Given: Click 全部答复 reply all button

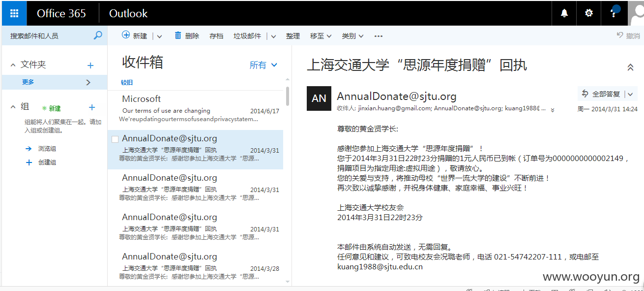Looking at the screenshot, I should pyautogui.click(x=601, y=94).
